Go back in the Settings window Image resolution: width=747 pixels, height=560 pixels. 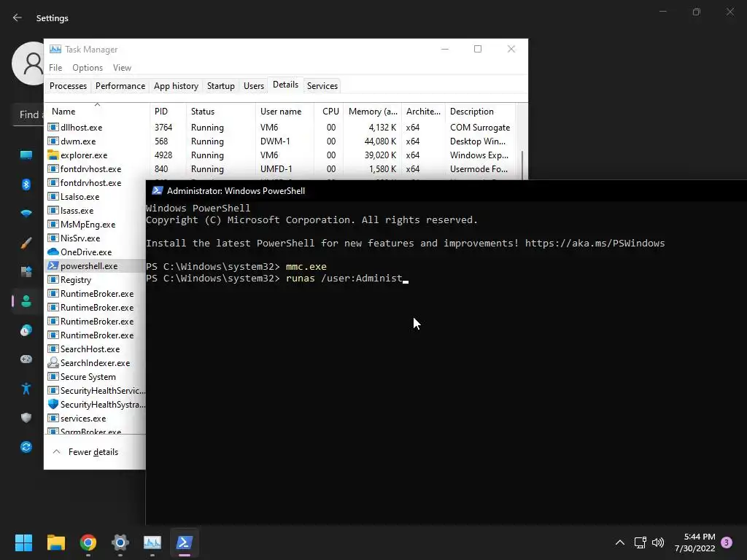18,17
